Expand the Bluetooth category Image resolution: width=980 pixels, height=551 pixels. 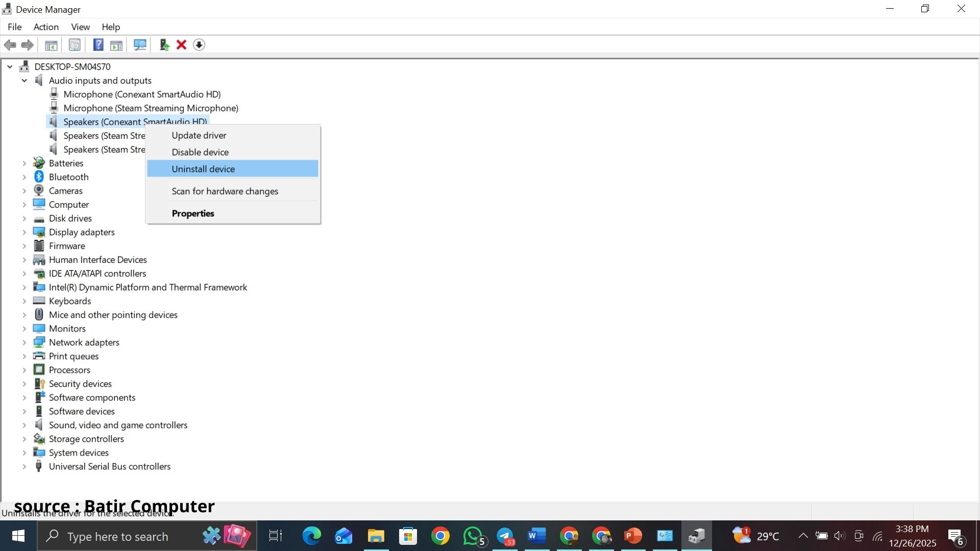point(24,177)
